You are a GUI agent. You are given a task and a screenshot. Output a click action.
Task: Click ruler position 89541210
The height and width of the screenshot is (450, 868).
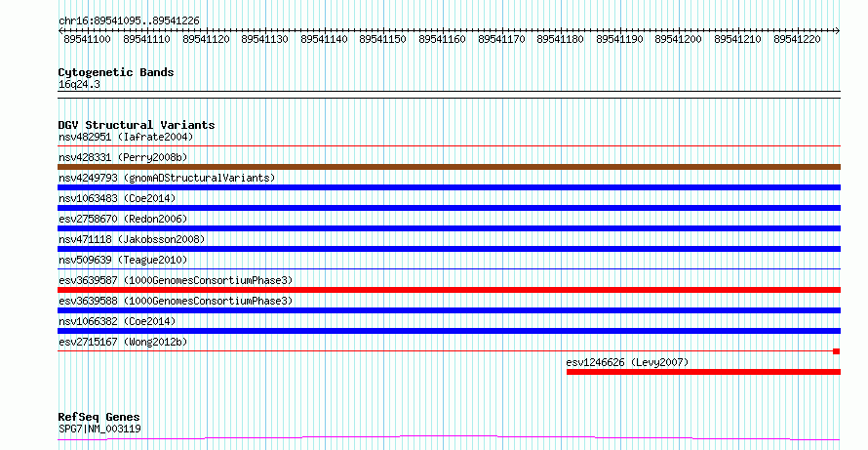click(737, 39)
